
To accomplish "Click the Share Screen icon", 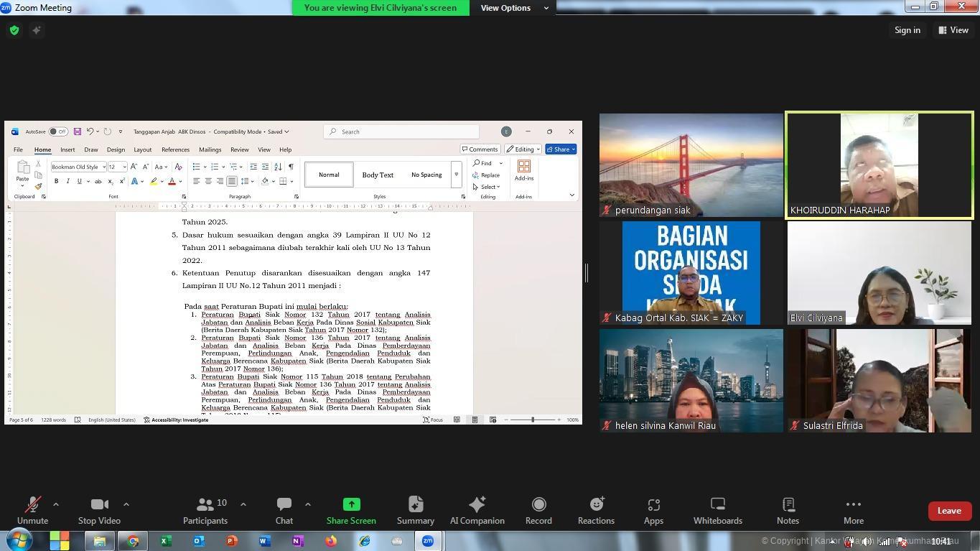I will (351, 504).
